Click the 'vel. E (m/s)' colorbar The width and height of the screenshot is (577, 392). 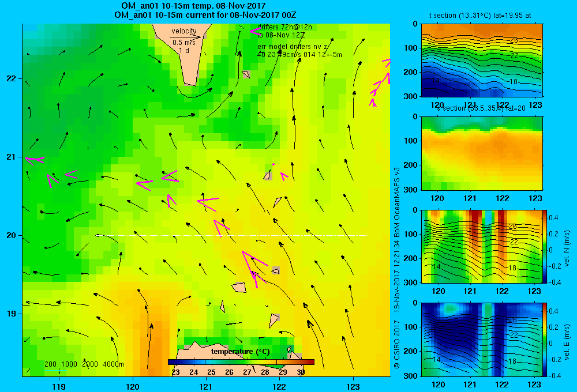click(545, 340)
